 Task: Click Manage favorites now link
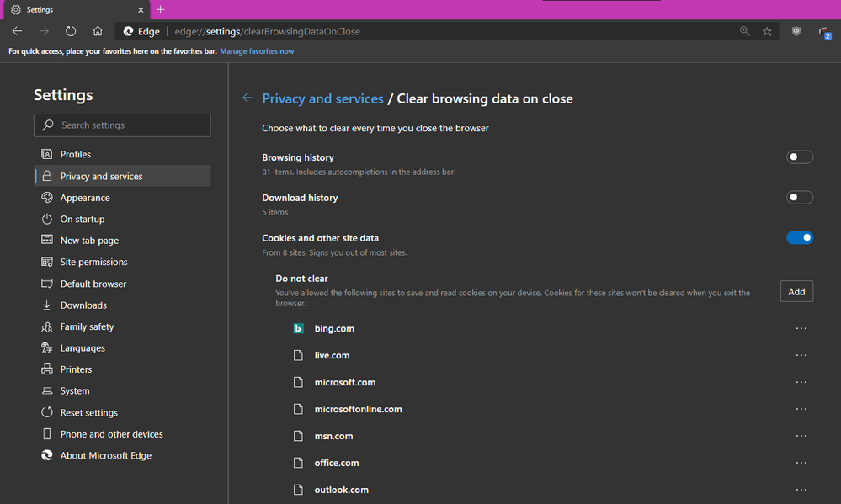coord(257,51)
